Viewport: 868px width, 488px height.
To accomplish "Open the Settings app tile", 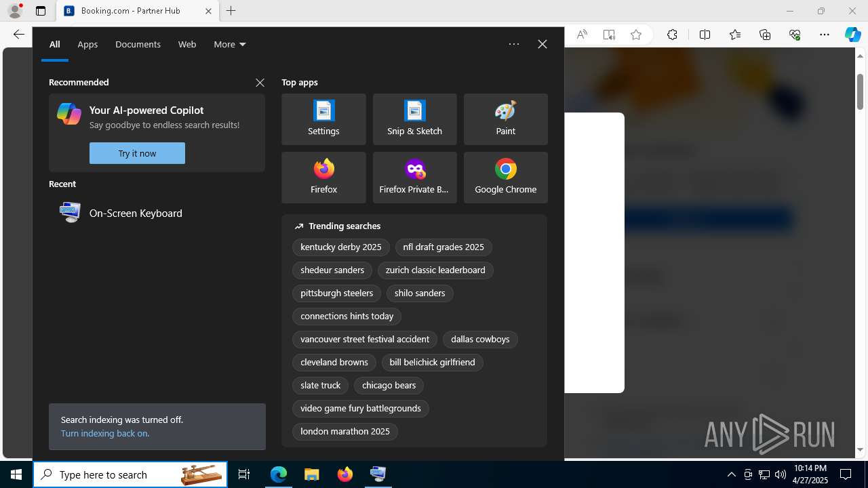I will coord(323,119).
